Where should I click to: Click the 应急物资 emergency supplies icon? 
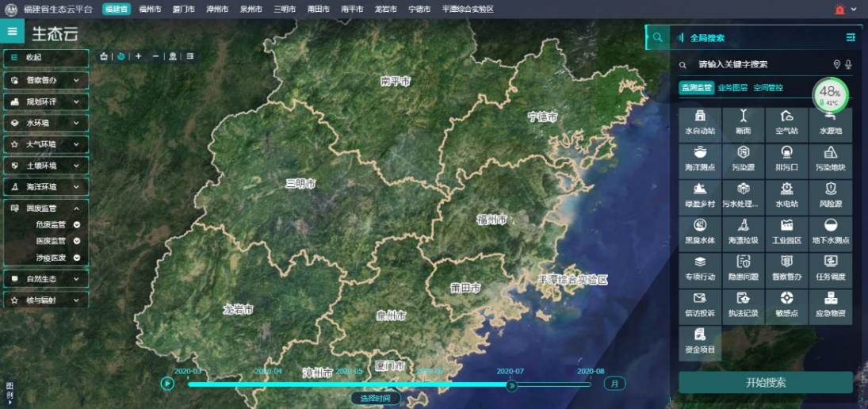(830, 305)
